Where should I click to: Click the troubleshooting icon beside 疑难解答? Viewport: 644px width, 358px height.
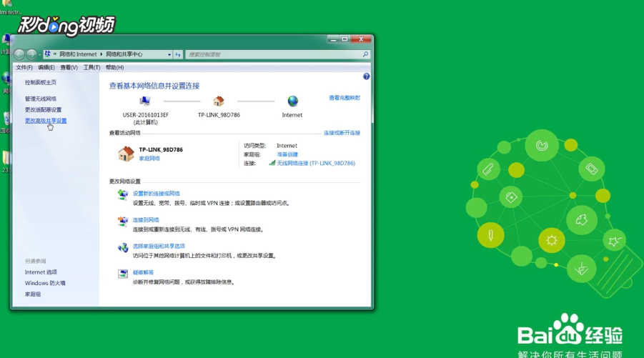click(122, 274)
